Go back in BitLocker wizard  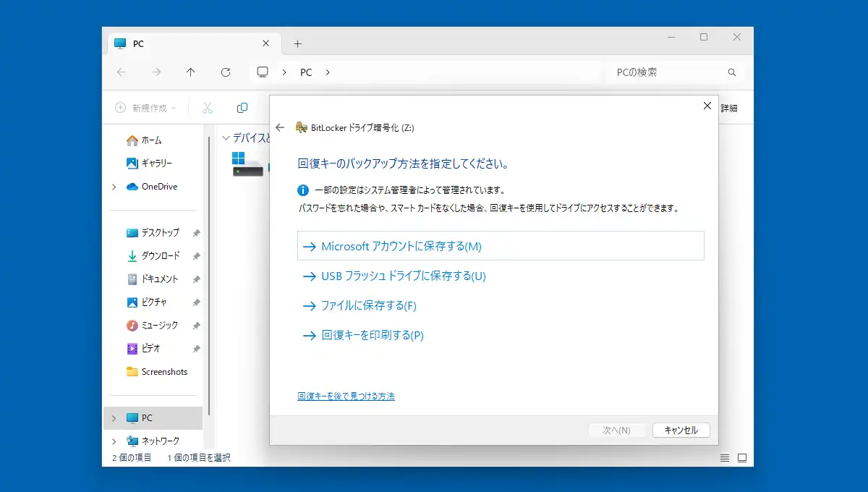click(281, 127)
